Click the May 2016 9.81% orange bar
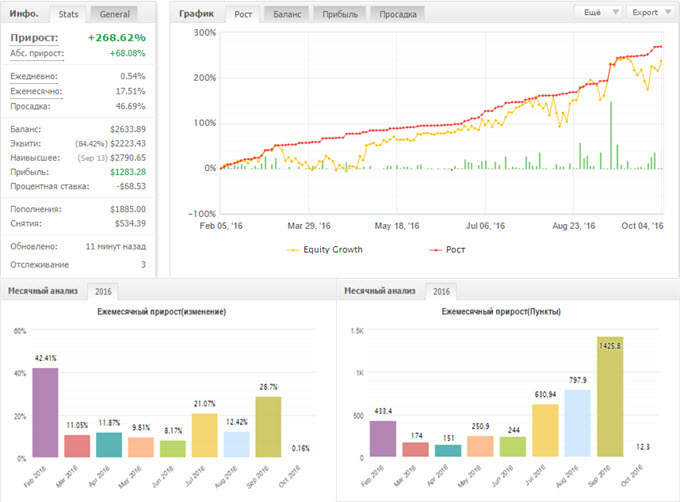The width and height of the screenshot is (680, 502). [x=141, y=447]
